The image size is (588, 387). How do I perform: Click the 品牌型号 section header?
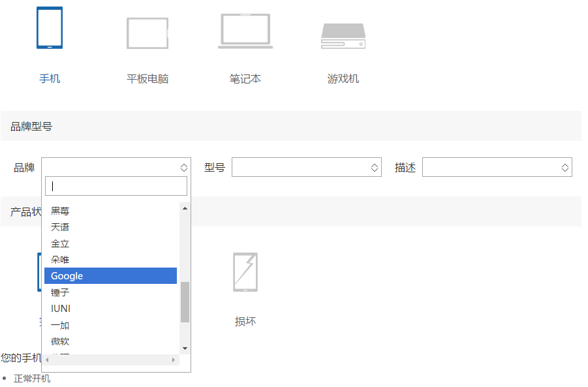pos(32,125)
